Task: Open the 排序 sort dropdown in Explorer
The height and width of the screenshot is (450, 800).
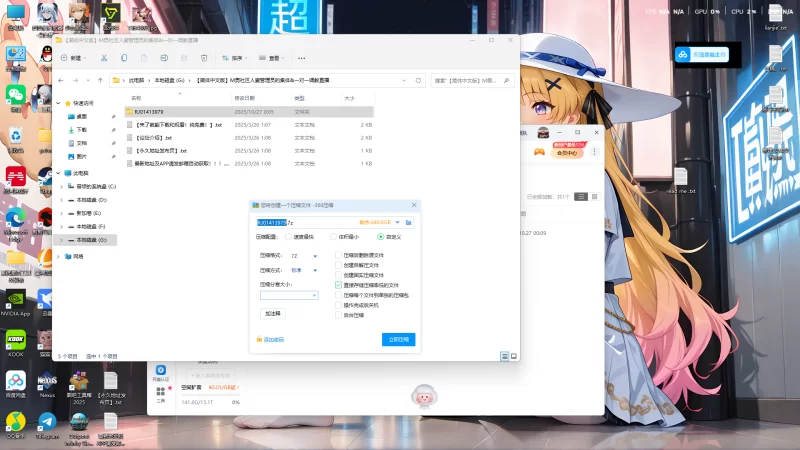Action: tap(235, 58)
